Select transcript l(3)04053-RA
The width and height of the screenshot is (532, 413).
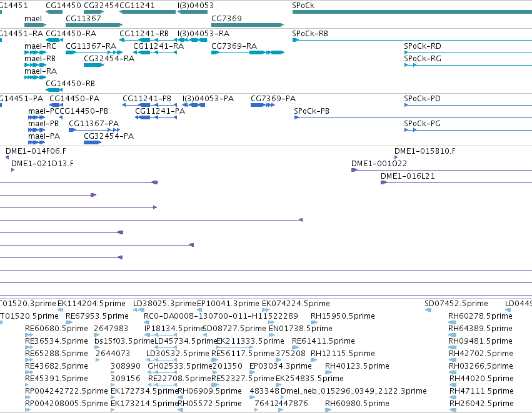point(203,34)
